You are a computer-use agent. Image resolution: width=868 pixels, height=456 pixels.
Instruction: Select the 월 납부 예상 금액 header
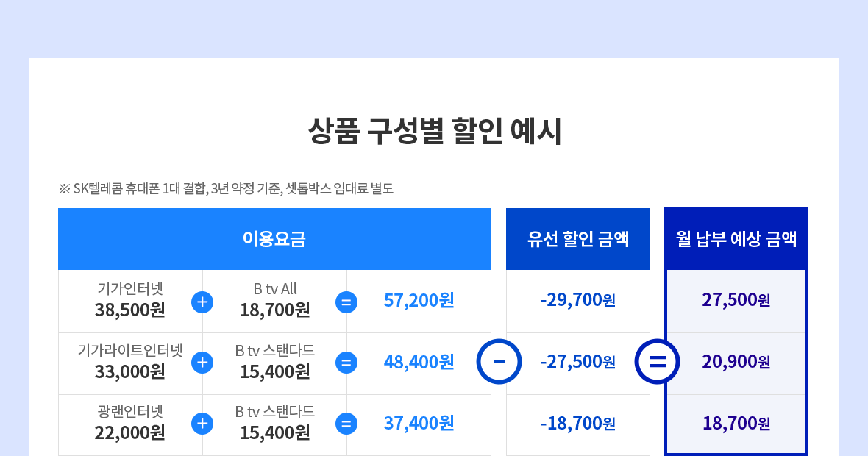pyautogui.click(x=736, y=239)
